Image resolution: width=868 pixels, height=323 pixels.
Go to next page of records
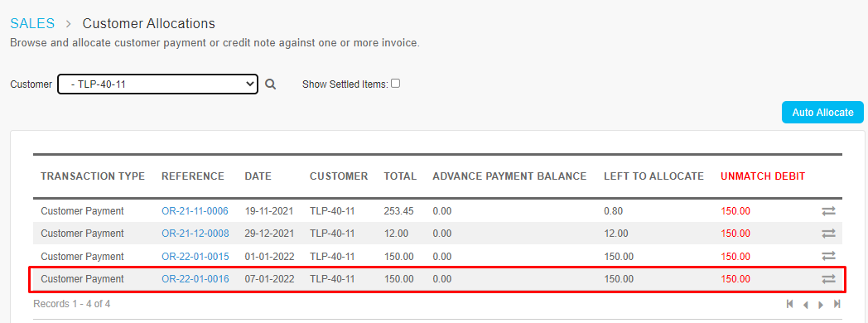click(x=821, y=304)
